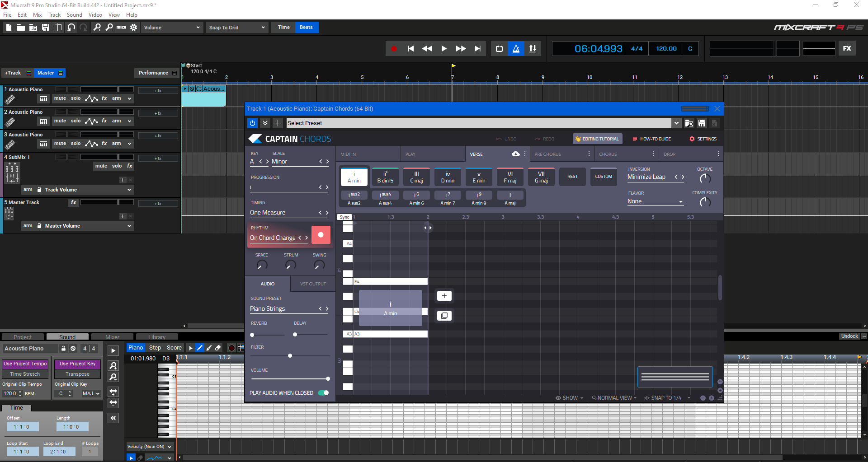Screen dimensions: 868x462
Task: Click the save preset disk icon in the plugin header
Action: click(702, 123)
